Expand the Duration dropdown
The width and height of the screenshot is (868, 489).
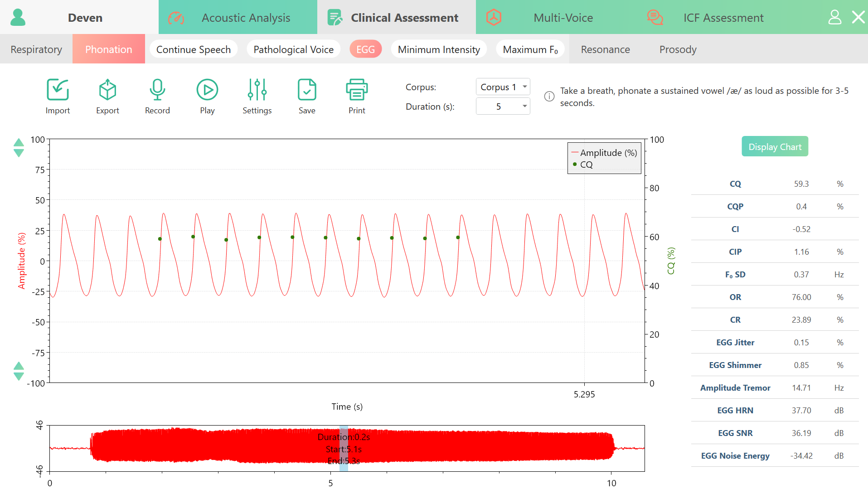[x=503, y=106]
